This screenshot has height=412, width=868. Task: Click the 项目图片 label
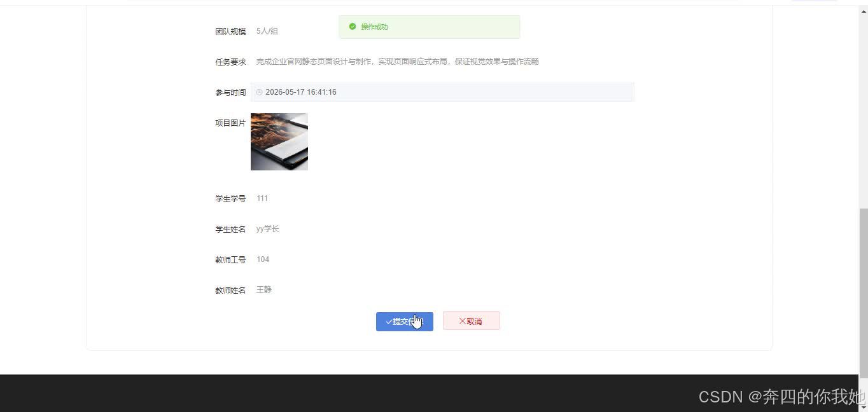click(x=230, y=123)
